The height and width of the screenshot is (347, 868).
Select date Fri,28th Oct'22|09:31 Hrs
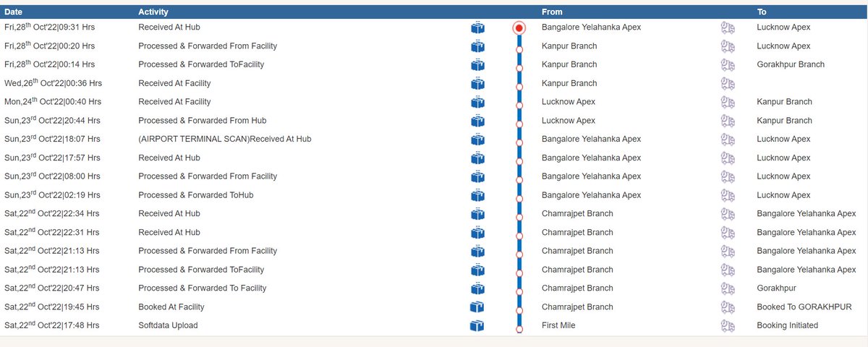pyautogui.click(x=49, y=27)
